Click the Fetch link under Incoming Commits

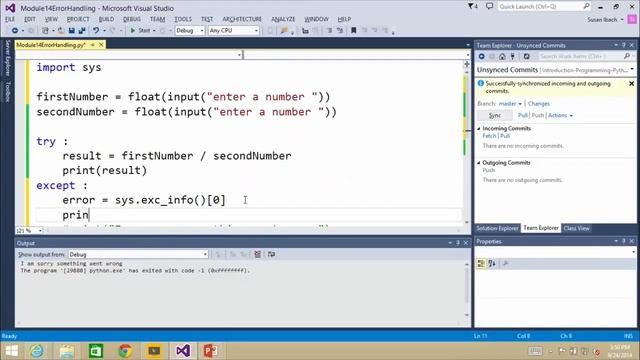point(489,136)
